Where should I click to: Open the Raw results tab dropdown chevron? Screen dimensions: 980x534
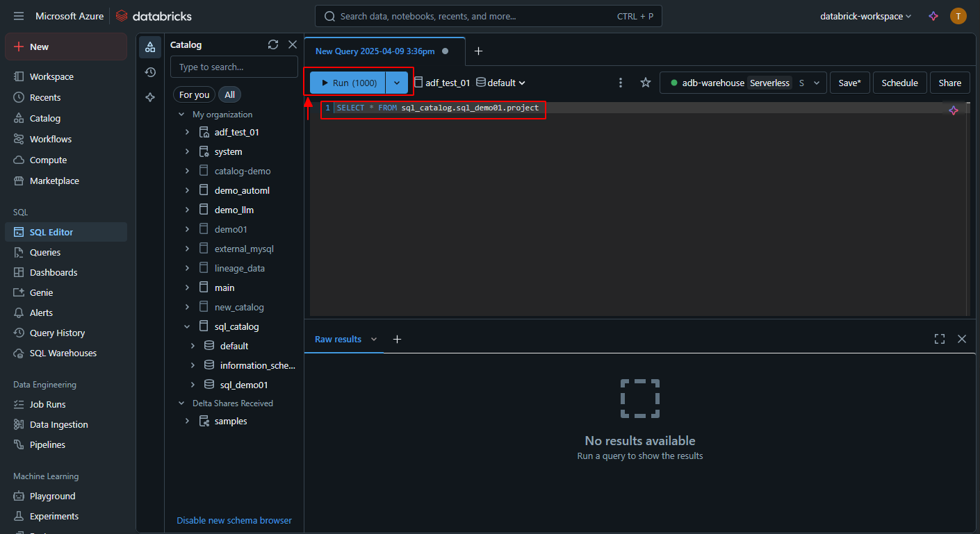click(374, 339)
